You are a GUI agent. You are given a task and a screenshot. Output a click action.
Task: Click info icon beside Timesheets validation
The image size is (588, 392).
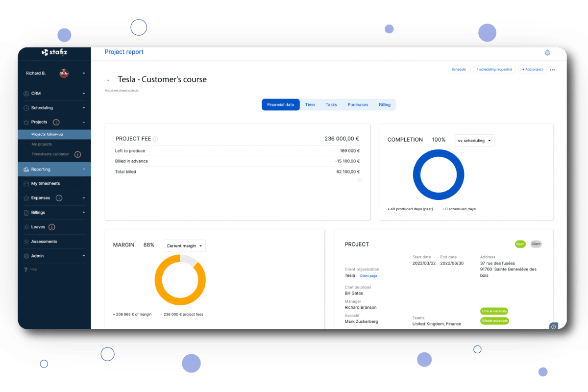click(77, 154)
